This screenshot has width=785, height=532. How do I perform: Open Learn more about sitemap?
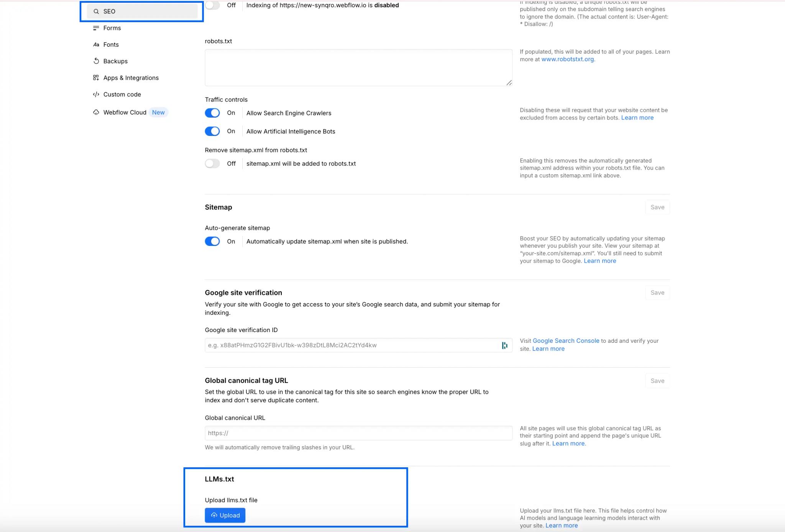tap(600, 261)
